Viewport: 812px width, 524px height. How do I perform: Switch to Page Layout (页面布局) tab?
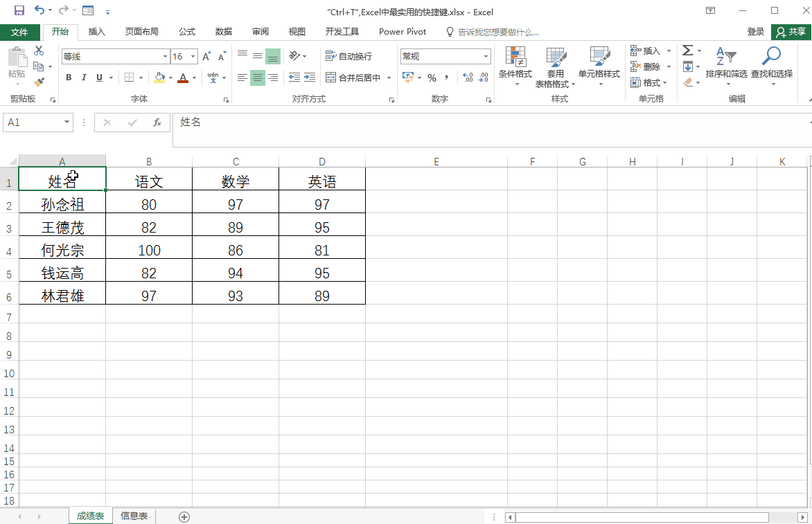pyautogui.click(x=142, y=32)
